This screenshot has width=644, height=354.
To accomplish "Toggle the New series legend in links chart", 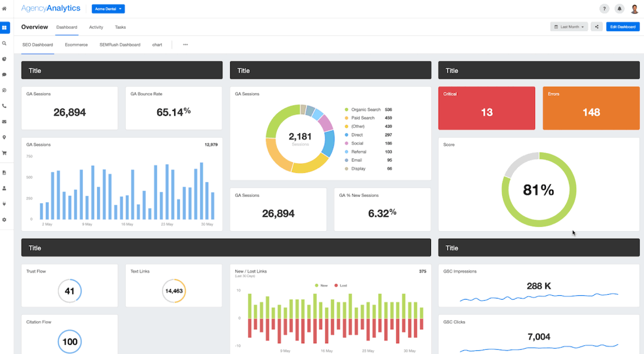I will click(321, 285).
